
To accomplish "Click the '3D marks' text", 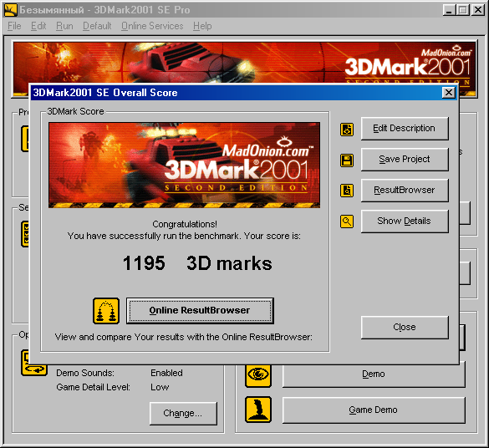I will coord(229,263).
